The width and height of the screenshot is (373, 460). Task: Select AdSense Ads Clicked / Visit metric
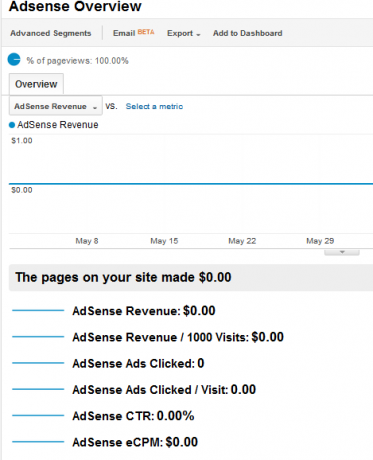pyautogui.click(x=164, y=390)
